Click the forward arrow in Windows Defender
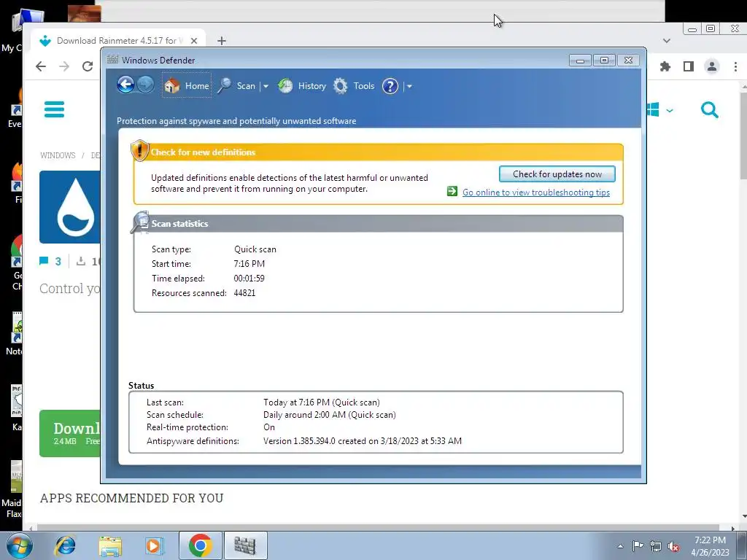Viewport: 747px width, 560px height. coord(145,85)
